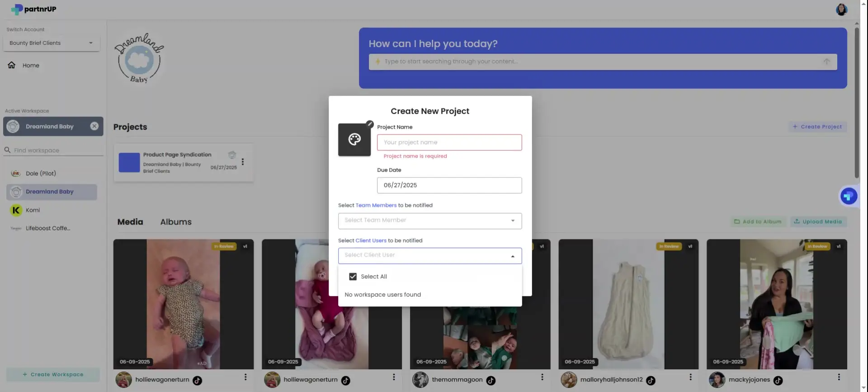
Task: Click the Client Users link text
Action: click(x=371, y=240)
